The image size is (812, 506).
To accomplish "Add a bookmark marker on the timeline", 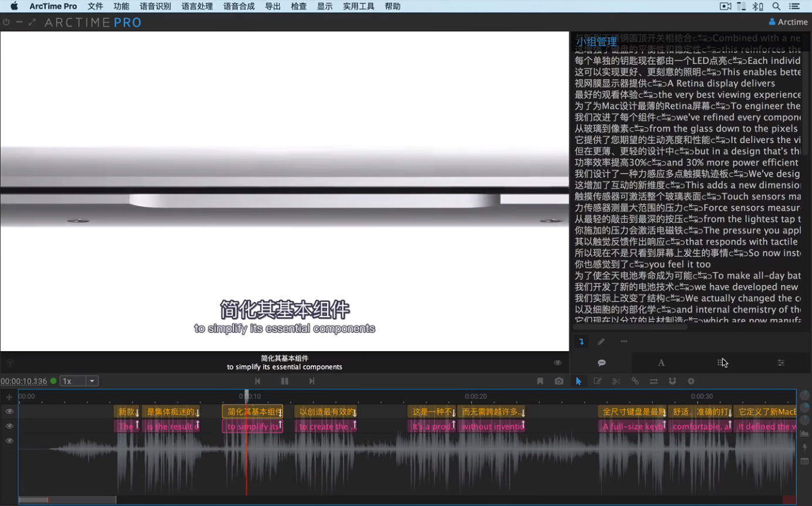I will (x=540, y=381).
